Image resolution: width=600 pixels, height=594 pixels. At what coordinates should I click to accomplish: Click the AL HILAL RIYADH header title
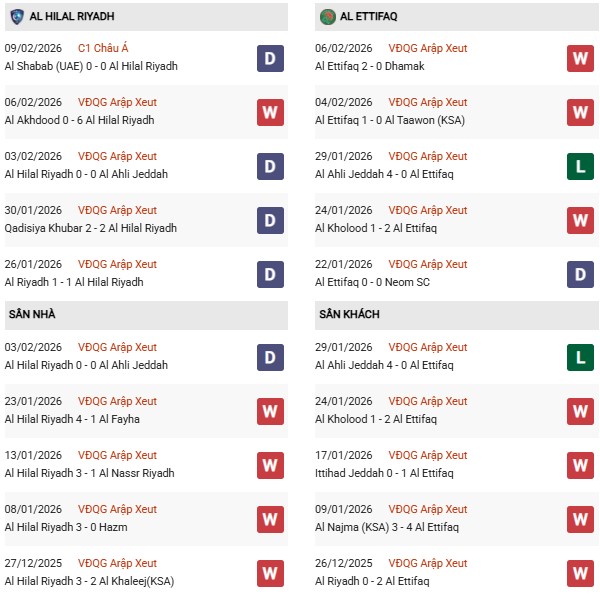tap(72, 17)
